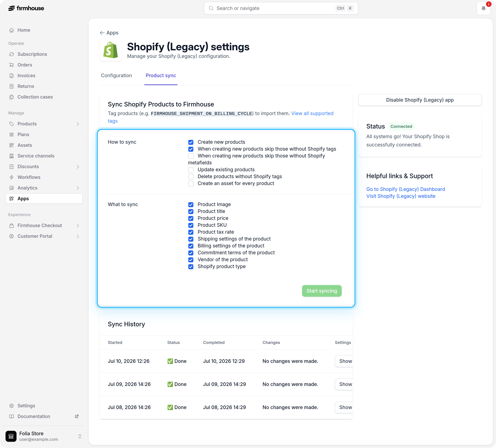Viewport: 496px width, 448px height.
Task: Go to Shopify (Legacy) Dashboard link
Action: click(x=405, y=189)
